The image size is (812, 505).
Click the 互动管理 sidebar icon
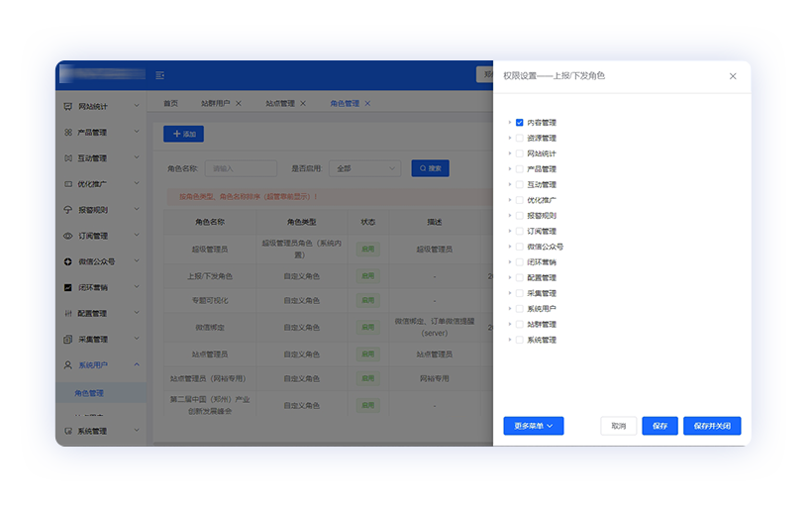[x=68, y=158]
